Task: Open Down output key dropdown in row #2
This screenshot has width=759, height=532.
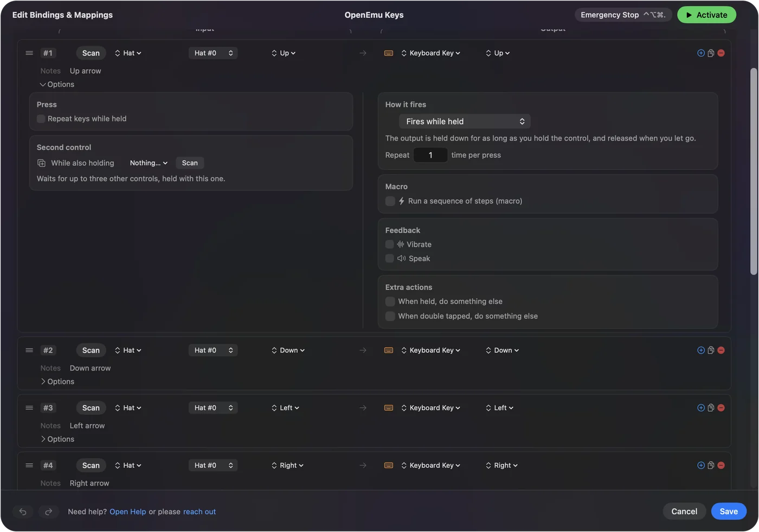Action: [x=503, y=350]
